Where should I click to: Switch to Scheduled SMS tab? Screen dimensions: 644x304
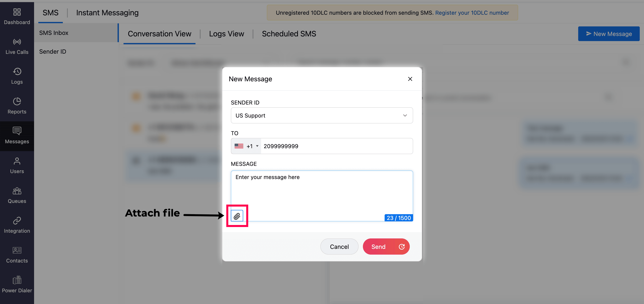(x=289, y=34)
